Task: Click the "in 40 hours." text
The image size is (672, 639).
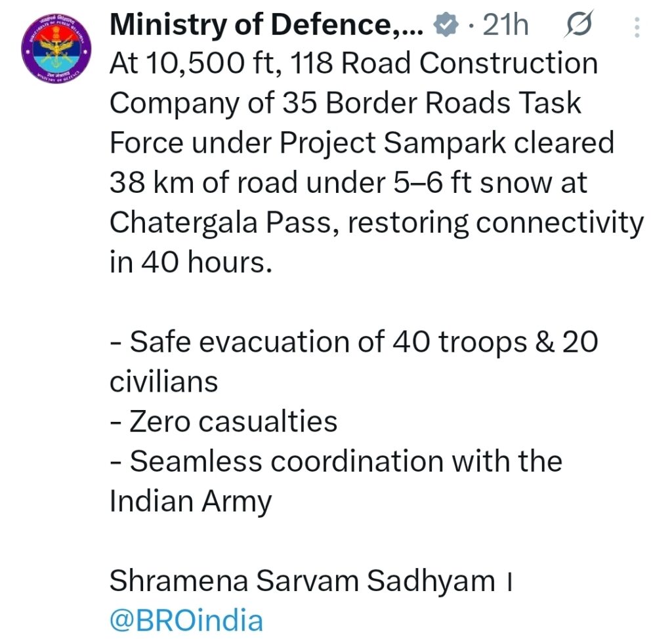Action: (190, 262)
